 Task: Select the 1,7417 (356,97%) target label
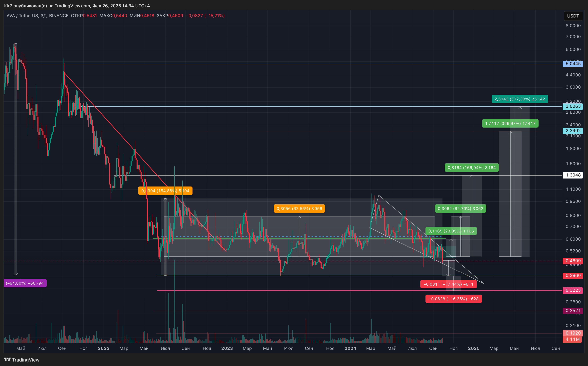point(510,123)
